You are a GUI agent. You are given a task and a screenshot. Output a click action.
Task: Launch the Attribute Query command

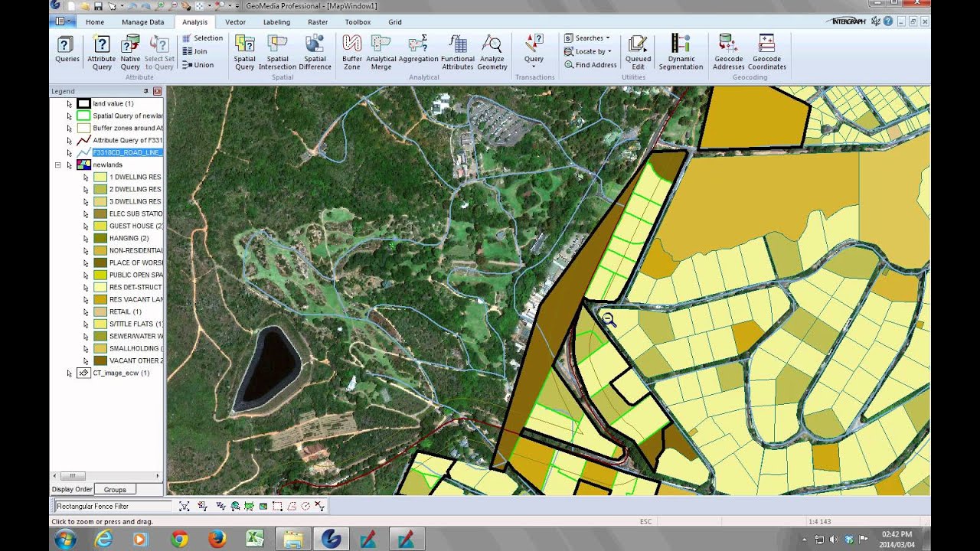pos(101,53)
